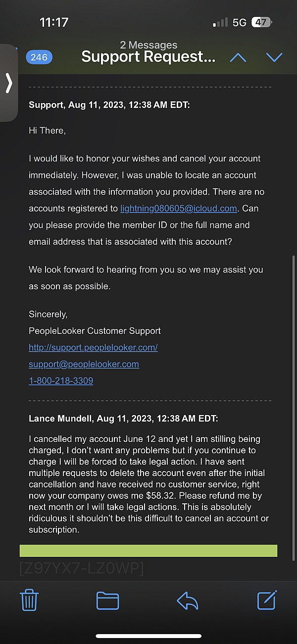Go to next message with down chevron
Screen dimensions: 297x644
coord(274,57)
